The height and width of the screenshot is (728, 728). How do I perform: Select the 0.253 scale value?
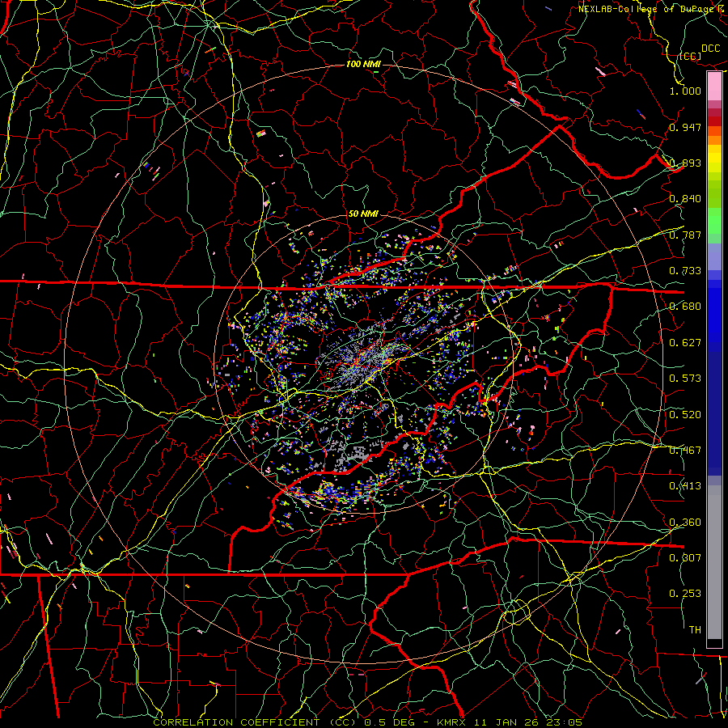click(x=685, y=594)
